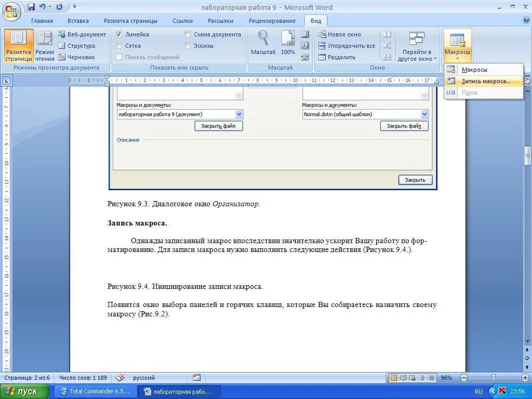Open the Рецензирование ribbon tab

(x=272, y=21)
